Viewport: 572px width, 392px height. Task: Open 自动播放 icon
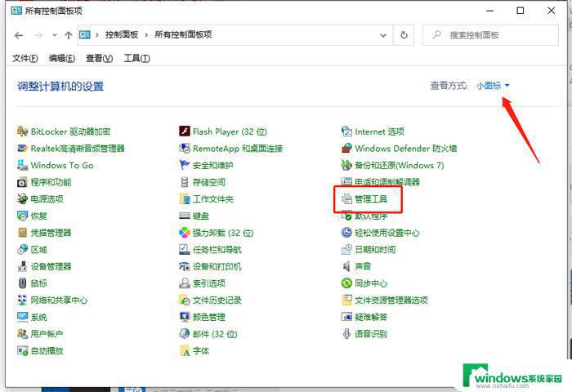[22, 351]
